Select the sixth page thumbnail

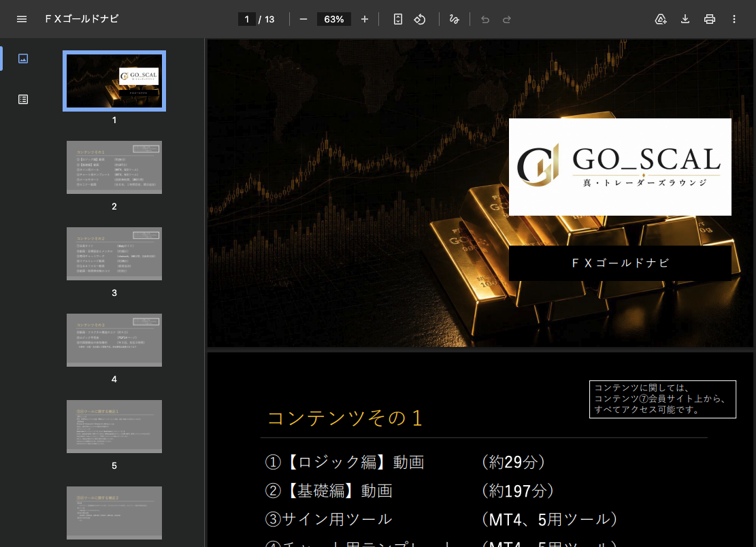point(114,513)
